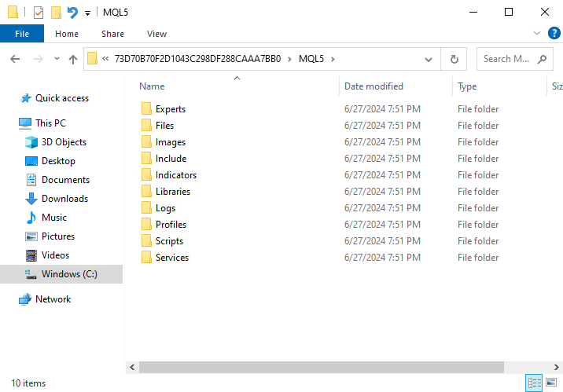Switch to Details view layout
Image resolution: width=563 pixels, height=392 pixels.
point(534,383)
